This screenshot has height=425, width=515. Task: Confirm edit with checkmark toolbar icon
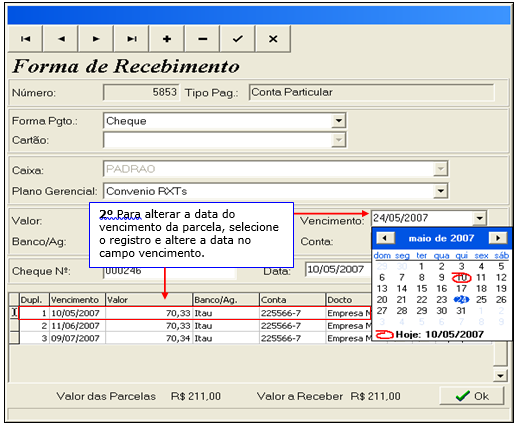coord(238,39)
